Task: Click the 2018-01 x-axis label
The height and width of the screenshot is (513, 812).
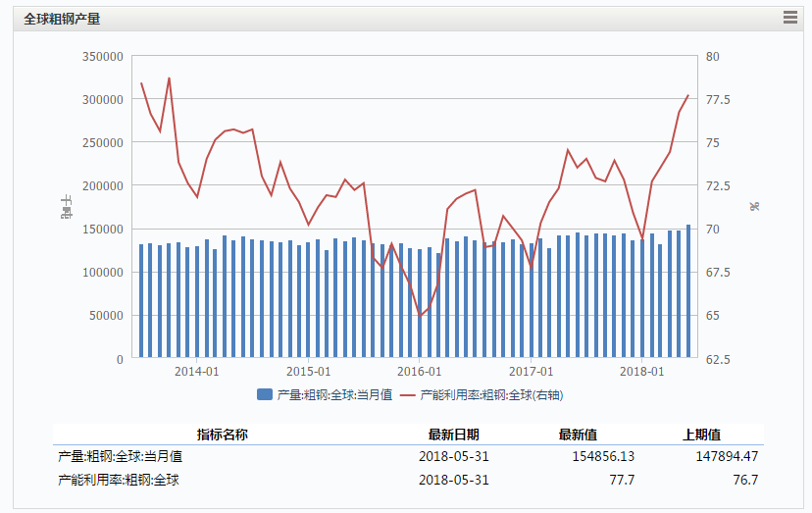Action: (x=642, y=372)
